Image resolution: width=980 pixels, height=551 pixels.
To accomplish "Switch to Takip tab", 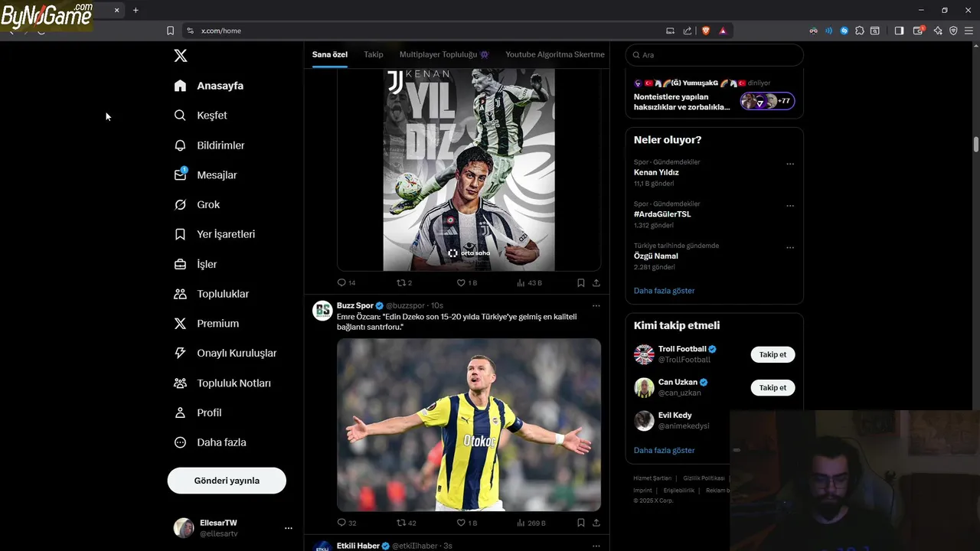I will pos(374,54).
